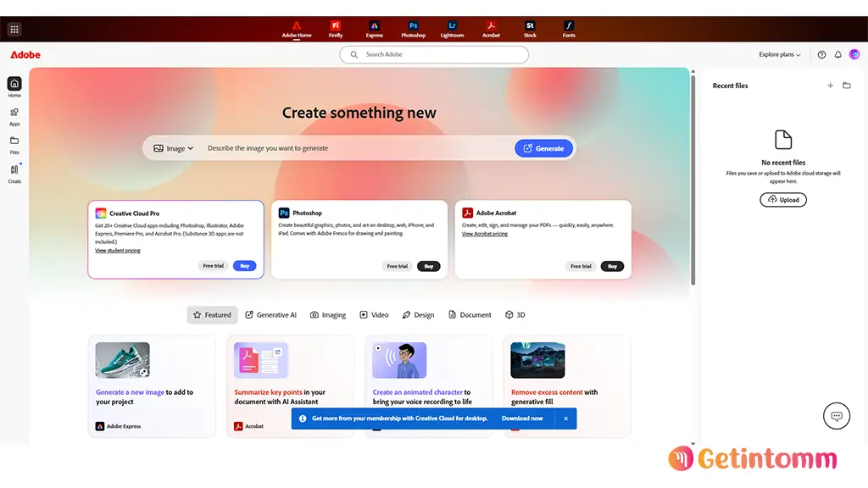Go to Home in left sidebar
Viewport: 868px width, 488px height.
14,87
